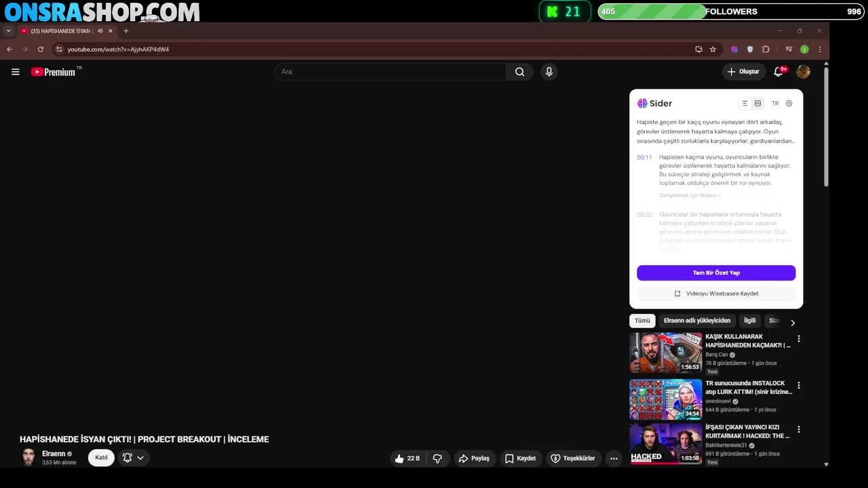Jump to 08:02 timestamp in Sider

(x=644, y=215)
